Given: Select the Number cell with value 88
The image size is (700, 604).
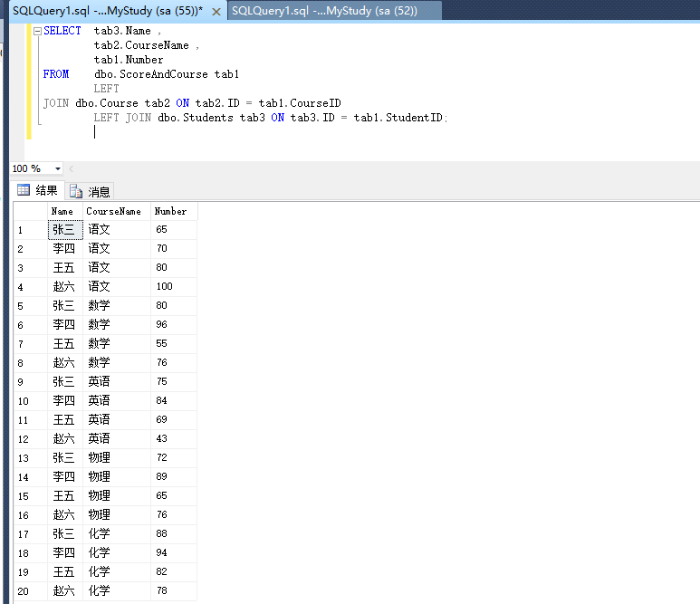Looking at the screenshot, I should tap(174, 534).
